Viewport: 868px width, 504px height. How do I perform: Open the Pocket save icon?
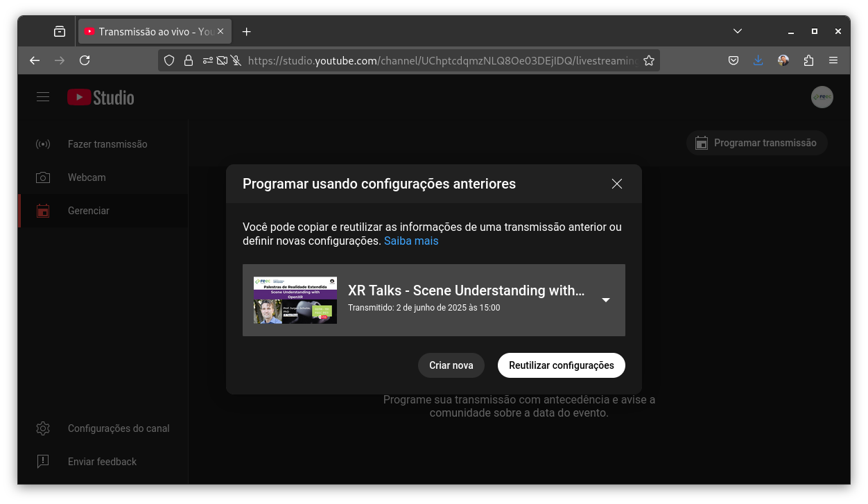pyautogui.click(x=734, y=60)
